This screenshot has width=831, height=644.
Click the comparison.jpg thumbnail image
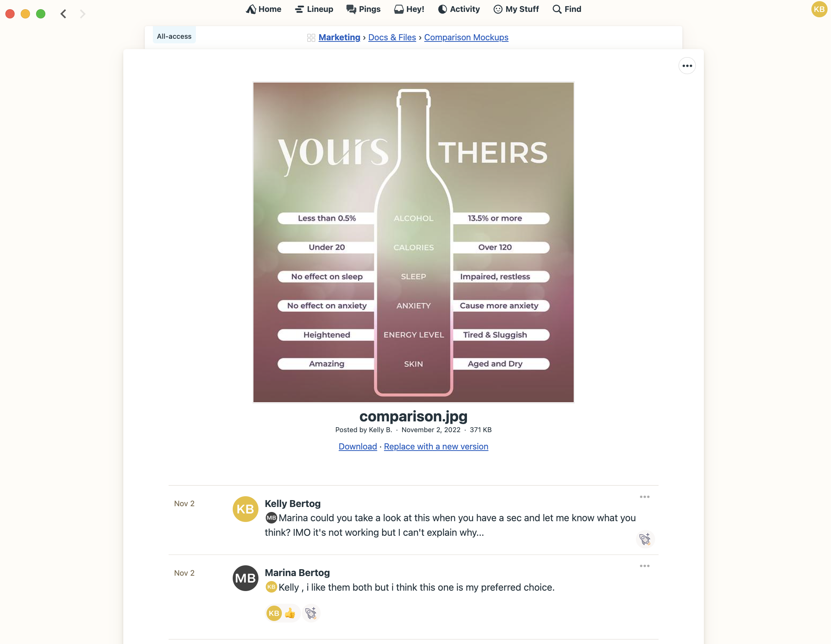(x=414, y=242)
